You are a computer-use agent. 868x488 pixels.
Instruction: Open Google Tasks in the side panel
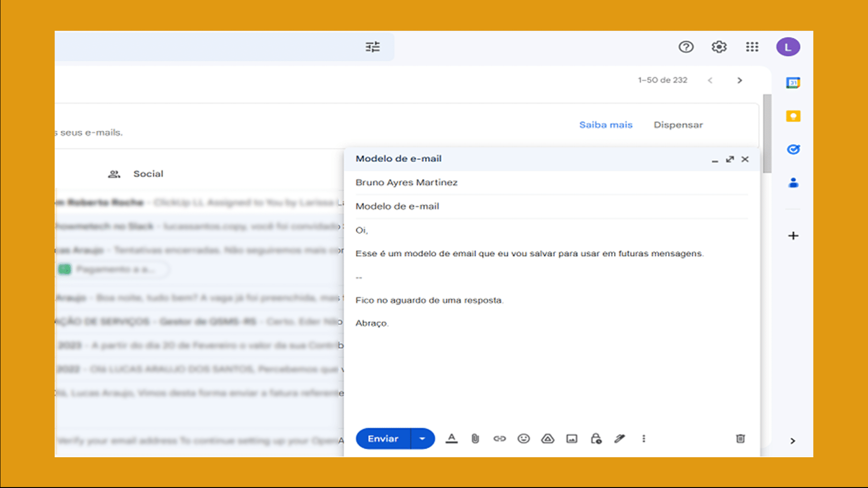[x=793, y=149]
